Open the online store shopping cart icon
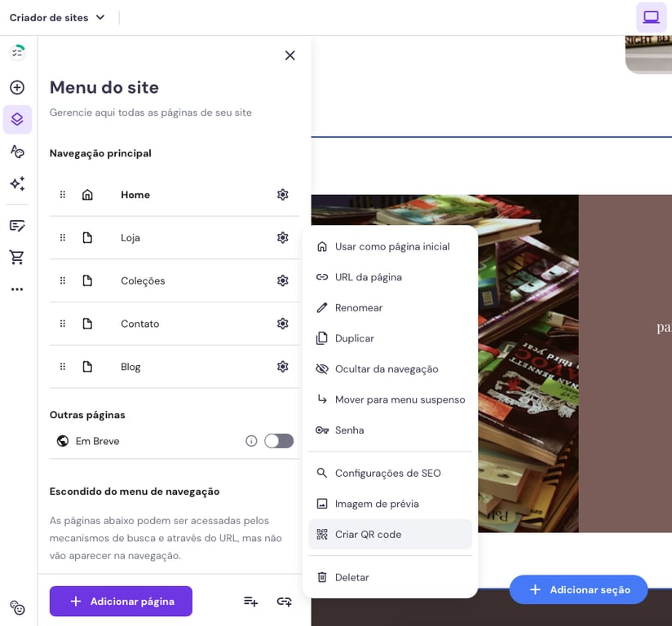The height and width of the screenshot is (626, 672). tap(17, 257)
